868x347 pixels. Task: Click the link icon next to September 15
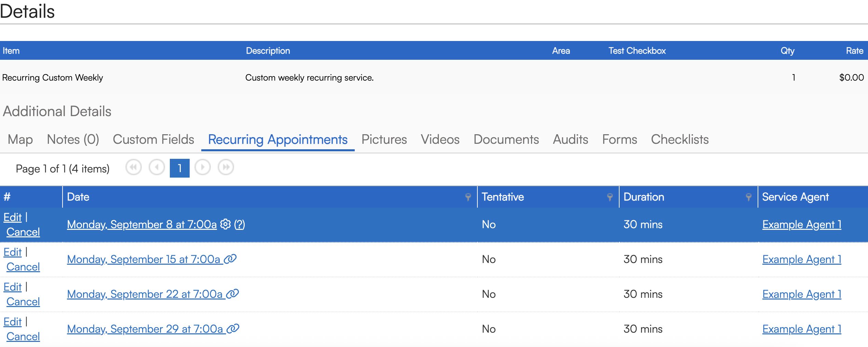pos(231,259)
